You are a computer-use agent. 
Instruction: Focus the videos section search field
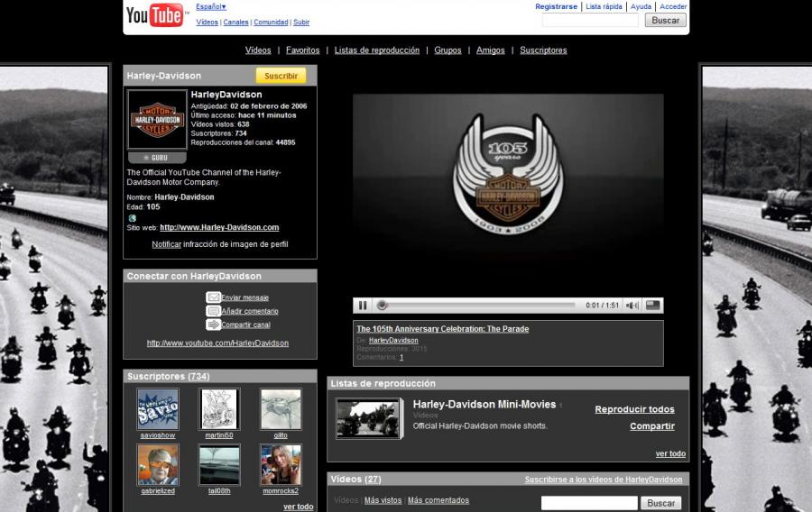[x=589, y=503]
